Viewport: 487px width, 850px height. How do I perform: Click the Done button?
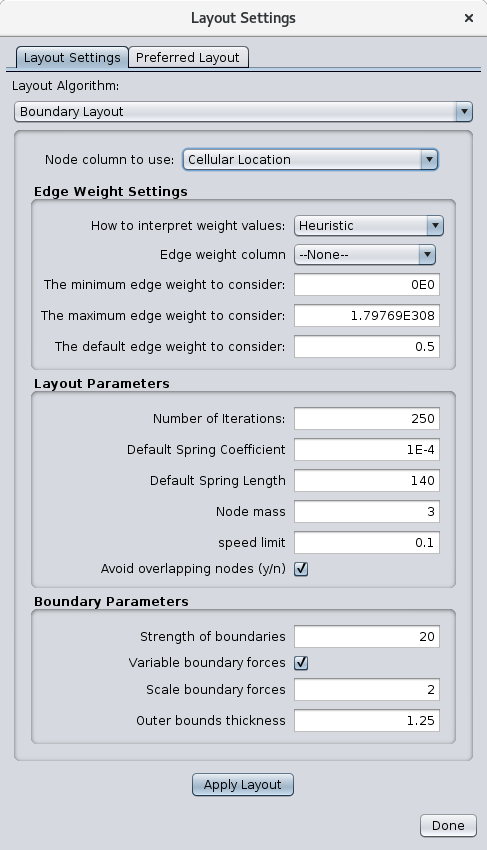pyautogui.click(x=448, y=825)
